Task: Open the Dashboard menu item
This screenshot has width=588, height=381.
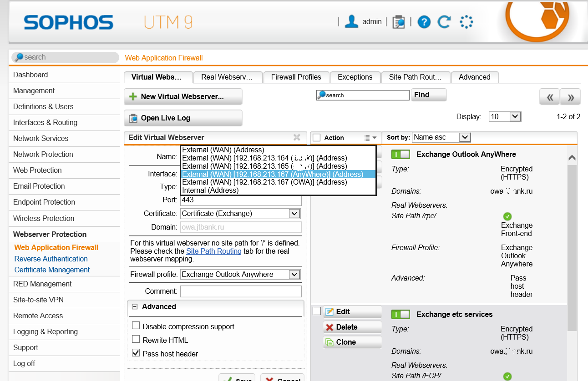Action: click(64, 75)
